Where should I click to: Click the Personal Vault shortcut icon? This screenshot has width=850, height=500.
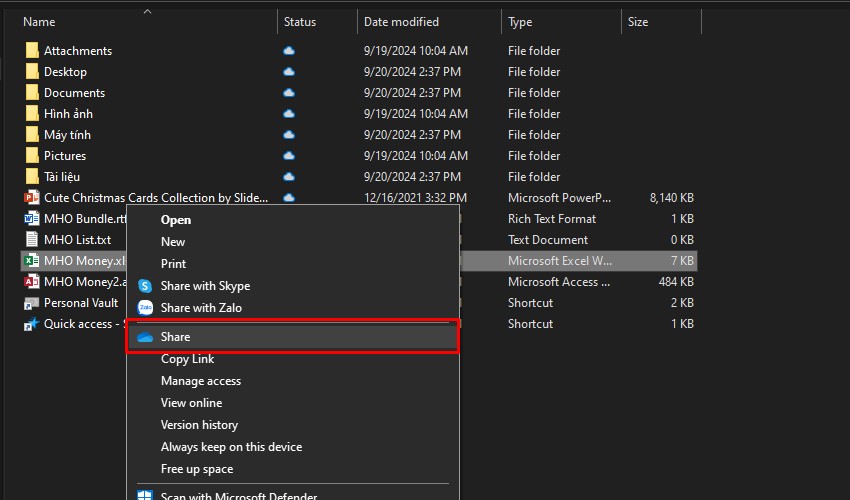click(x=31, y=303)
